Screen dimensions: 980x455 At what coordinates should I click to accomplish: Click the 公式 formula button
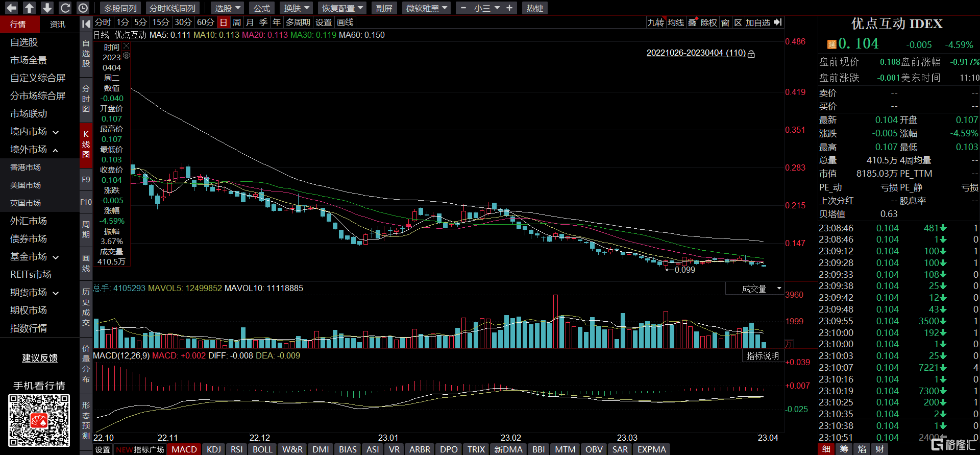pyautogui.click(x=262, y=8)
